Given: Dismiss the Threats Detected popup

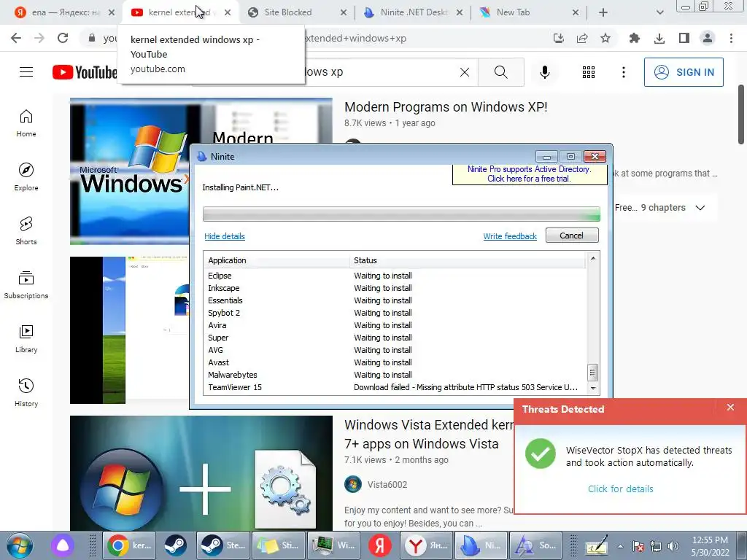Looking at the screenshot, I should [x=730, y=407].
